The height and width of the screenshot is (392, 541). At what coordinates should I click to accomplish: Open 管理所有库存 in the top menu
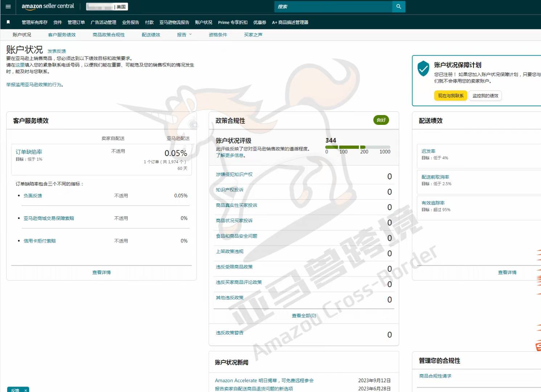(34, 23)
